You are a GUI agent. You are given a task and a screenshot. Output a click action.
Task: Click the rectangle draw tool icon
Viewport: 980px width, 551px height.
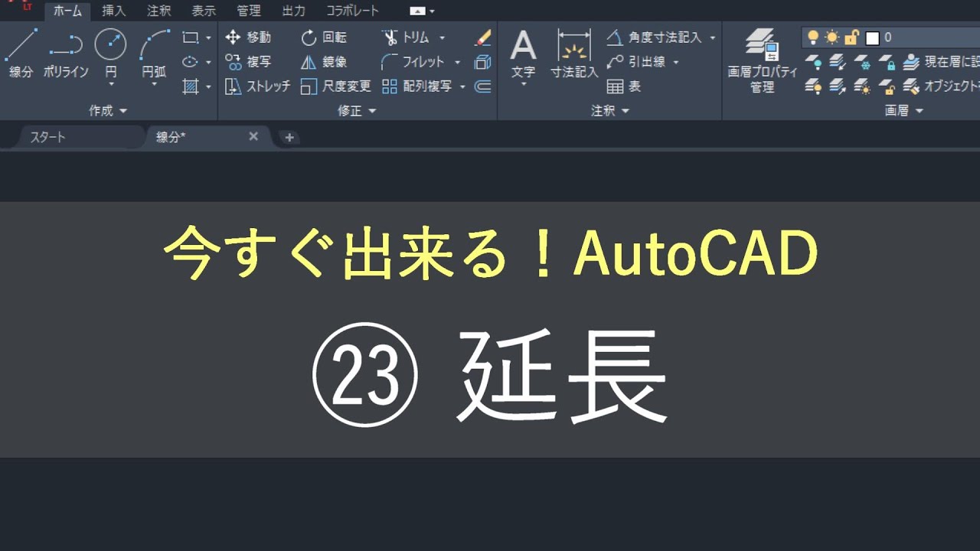[191, 37]
